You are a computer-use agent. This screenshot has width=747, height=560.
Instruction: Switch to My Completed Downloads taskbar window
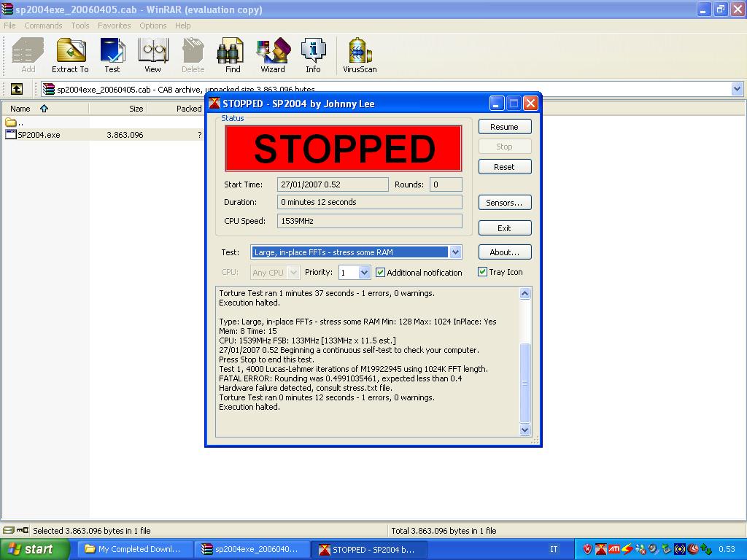[133, 549]
